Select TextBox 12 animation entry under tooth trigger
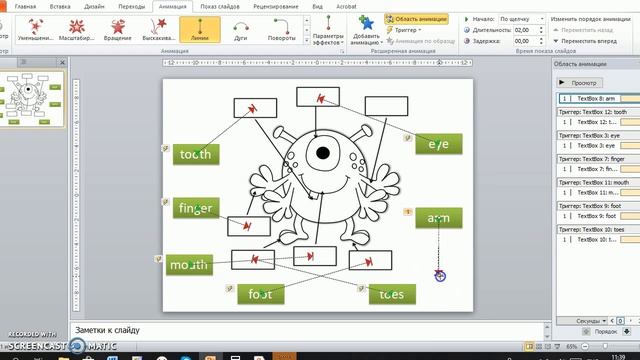Viewport: 640px width, 360px height. pos(598,122)
